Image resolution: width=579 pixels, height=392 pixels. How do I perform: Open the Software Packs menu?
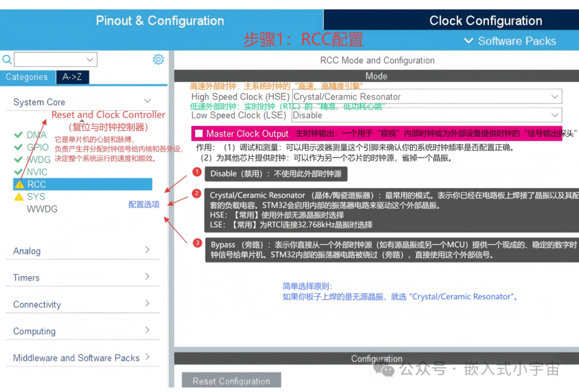point(510,41)
